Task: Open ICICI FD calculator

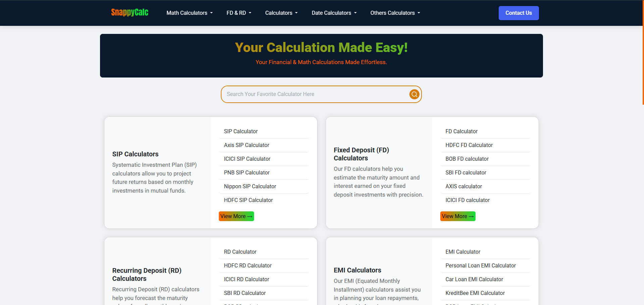Action: [x=485, y=200]
